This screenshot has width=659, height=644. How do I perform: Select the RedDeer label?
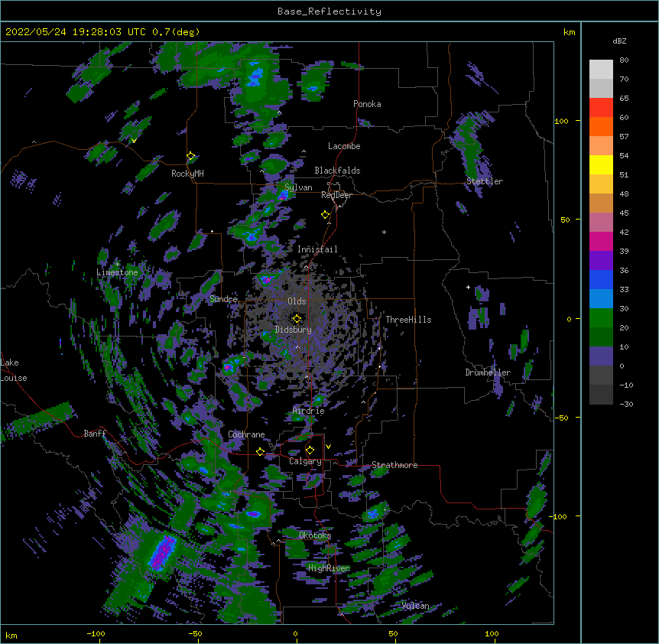pos(336,195)
